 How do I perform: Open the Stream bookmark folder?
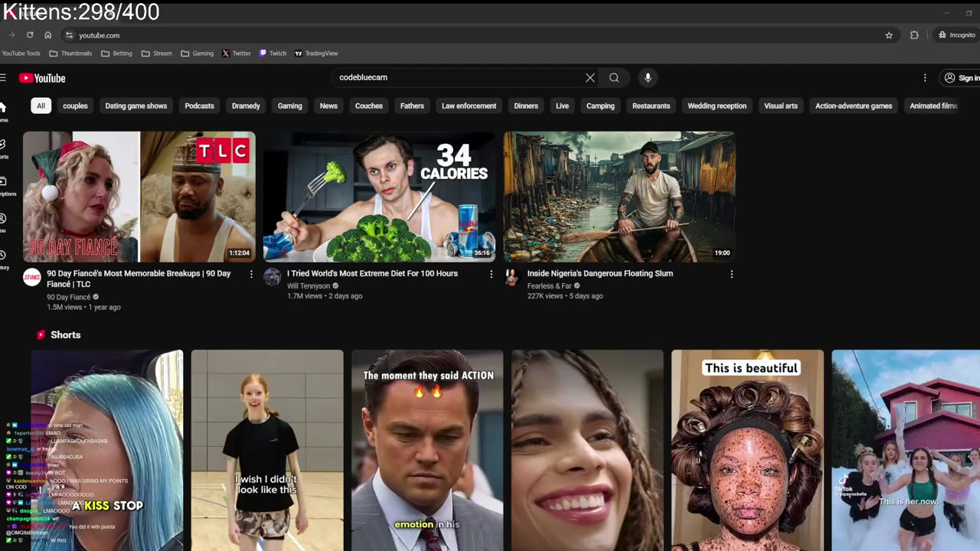click(157, 54)
